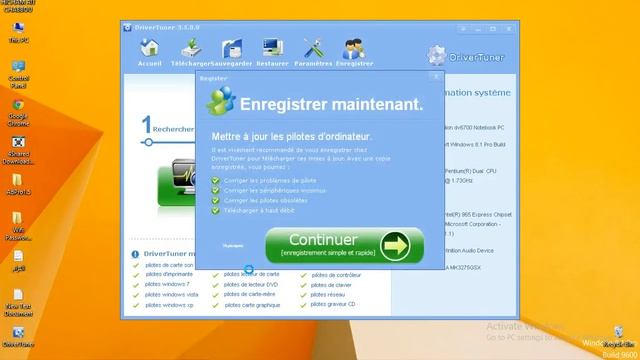Click the DriverTuner title bar app icon
Viewport: 640px width, 360px height.
pyautogui.click(x=127, y=27)
